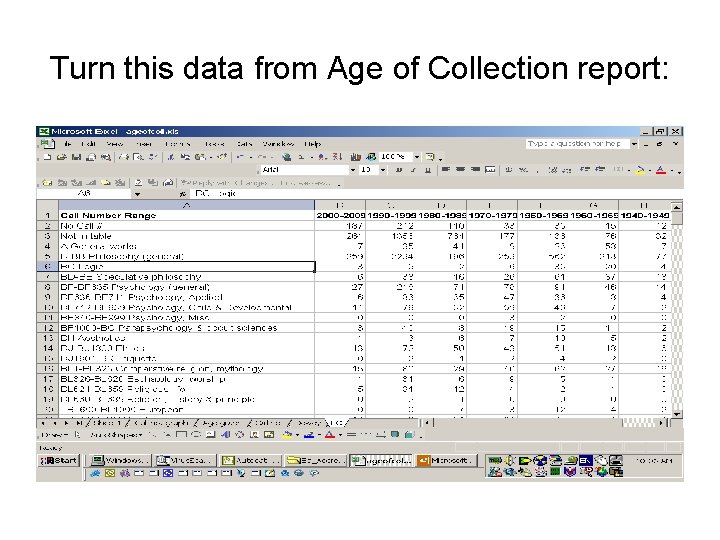Apply currency style to cells

coord(509,170)
